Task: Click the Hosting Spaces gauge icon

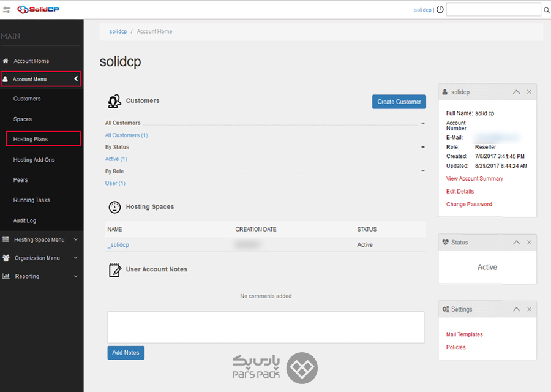Action: [114, 207]
